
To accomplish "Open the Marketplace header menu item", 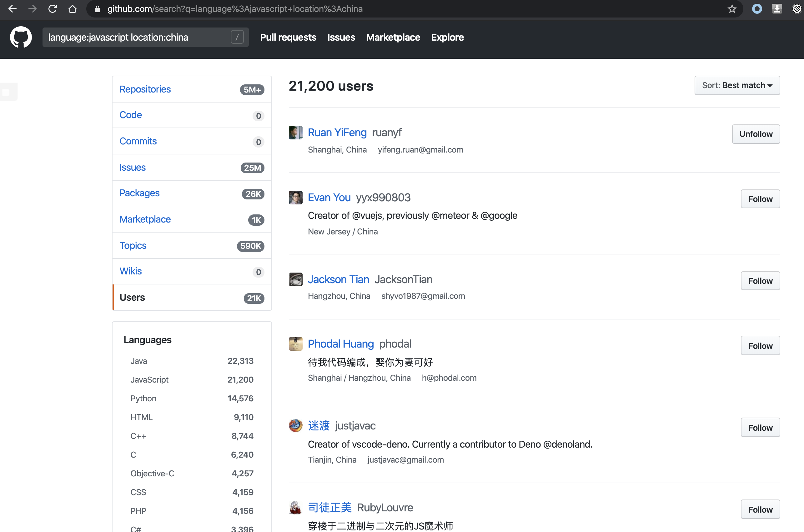I will pos(393,37).
